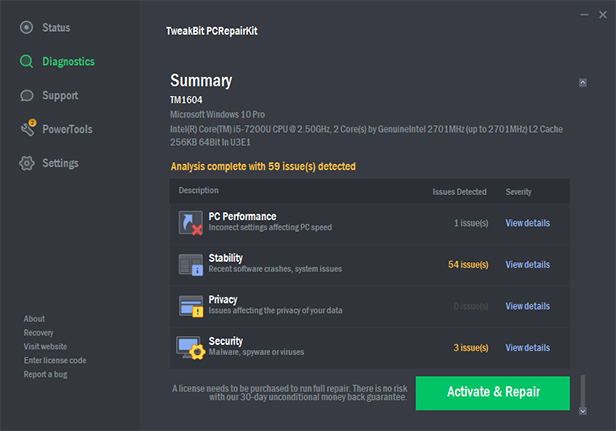Collapse the Summary section with up arrow

coord(583,83)
